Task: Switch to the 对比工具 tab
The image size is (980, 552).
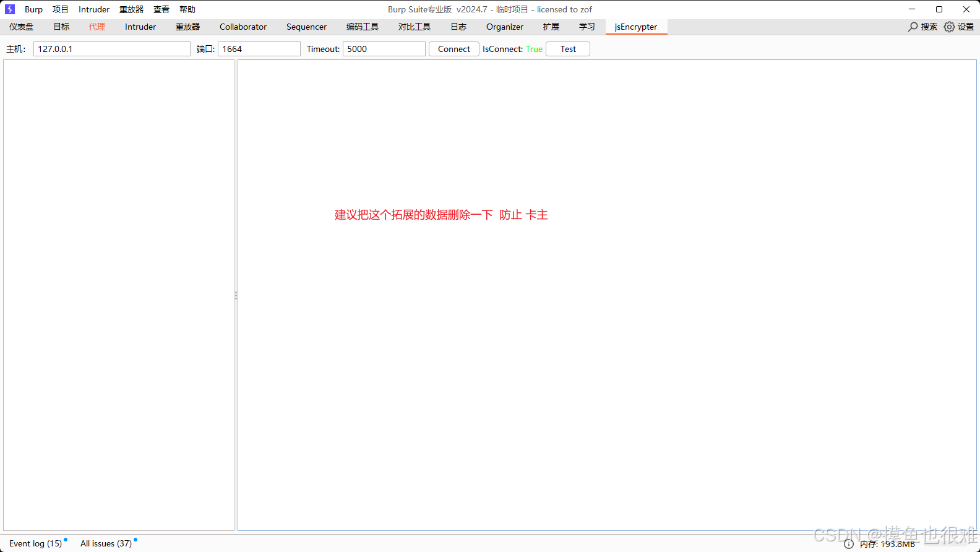Action: click(415, 27)
